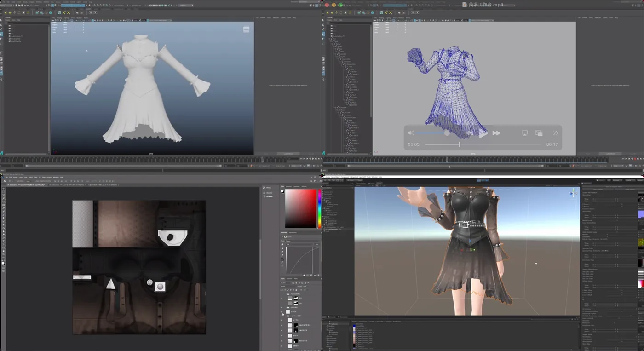Switch to Channels tab in Photoshop
Screen dimensions: 644x351
point(289,279)
